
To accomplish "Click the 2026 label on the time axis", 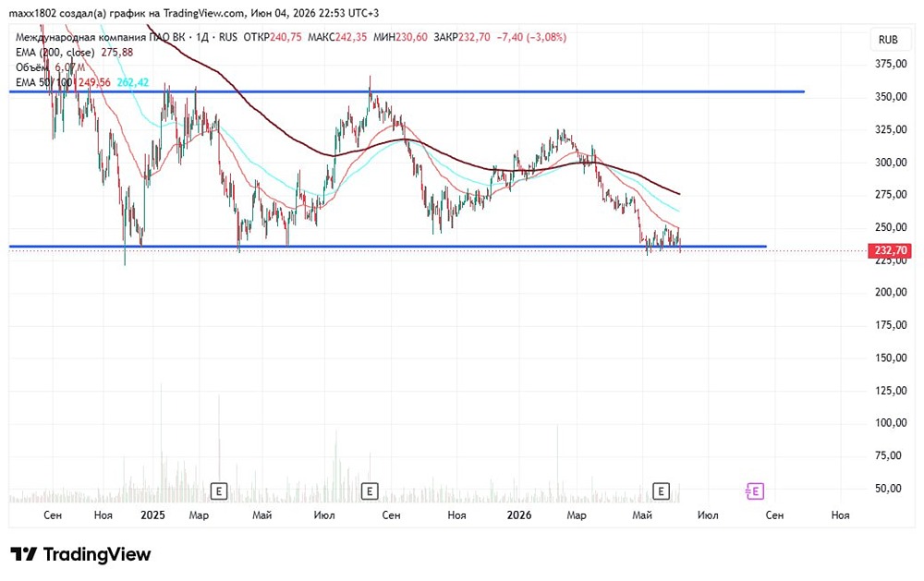I will (519, 515).
